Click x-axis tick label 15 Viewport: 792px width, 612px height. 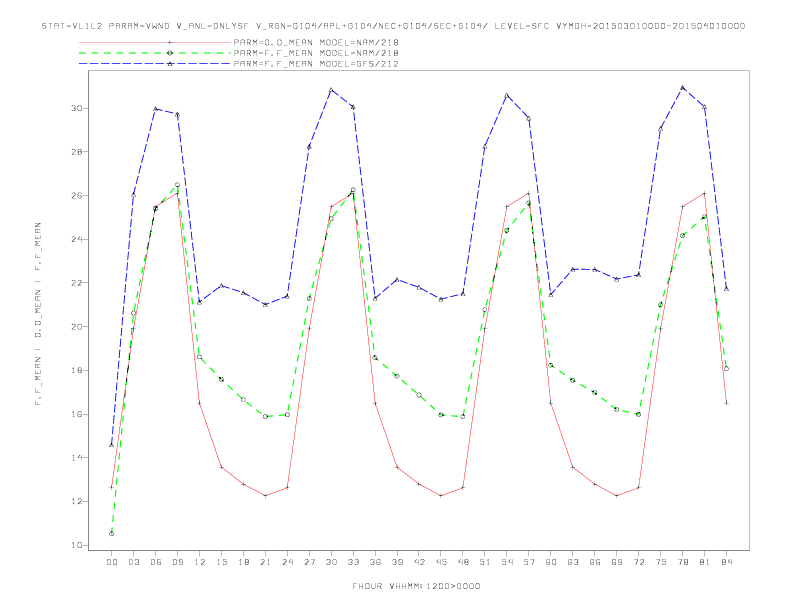coord(221,562)
